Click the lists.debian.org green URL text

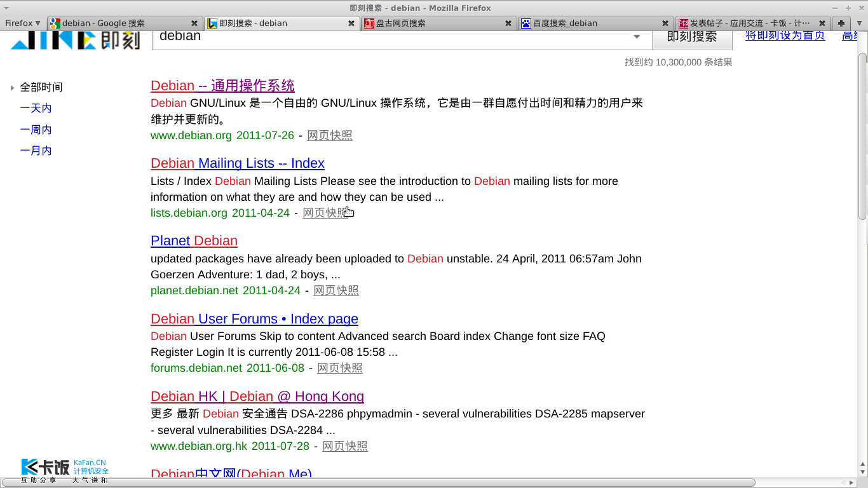tap(189, 213)
